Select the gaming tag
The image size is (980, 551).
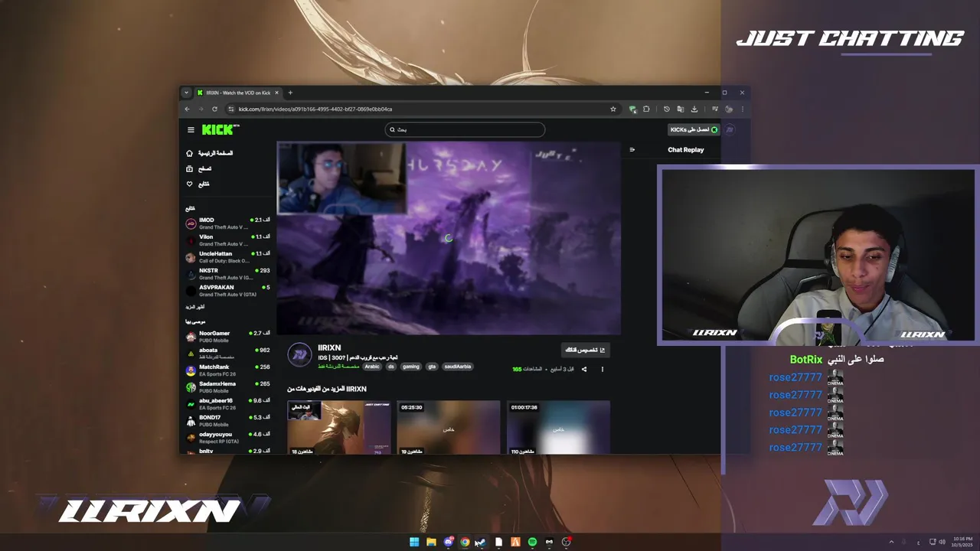(x=411, y=367)
